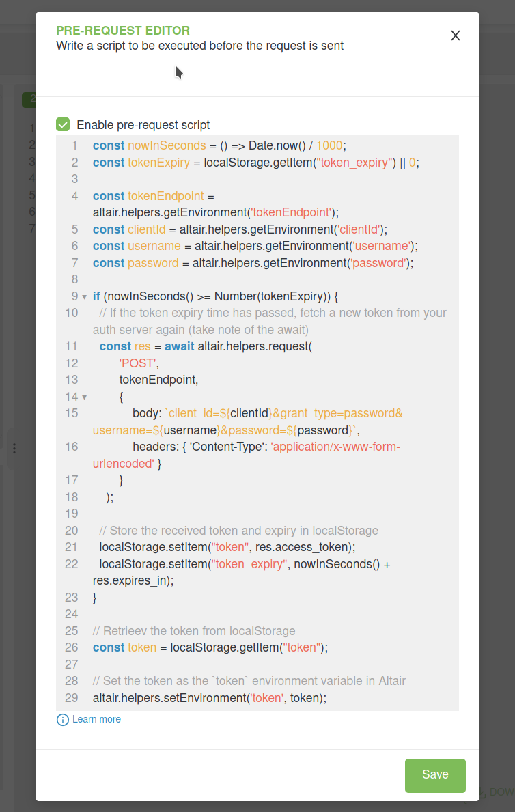The height and width of the screenshot is (812, 515).
Task: Save the pre-request script
Action: coord(435,775)
